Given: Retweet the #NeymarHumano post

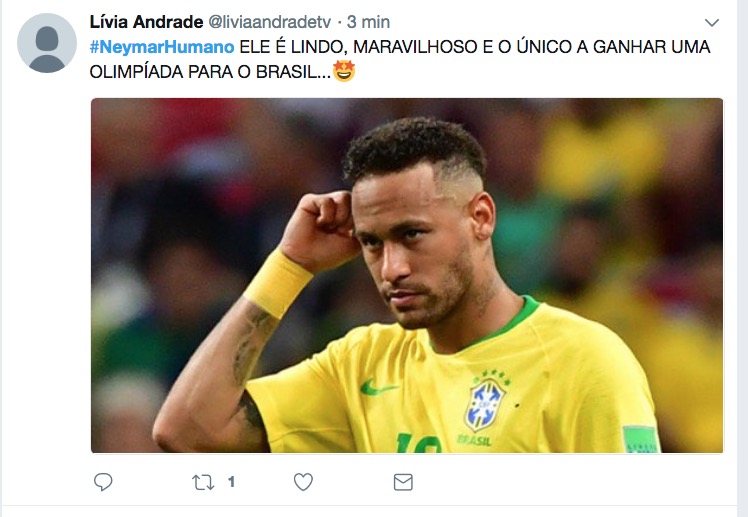Looking at the screenshot, I should click(x=203, y=482).
